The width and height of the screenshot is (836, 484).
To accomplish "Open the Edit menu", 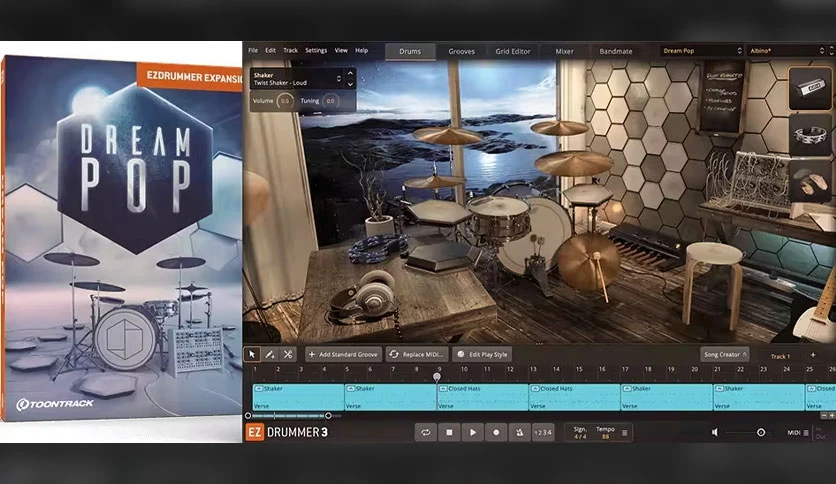I will point(270,50).
